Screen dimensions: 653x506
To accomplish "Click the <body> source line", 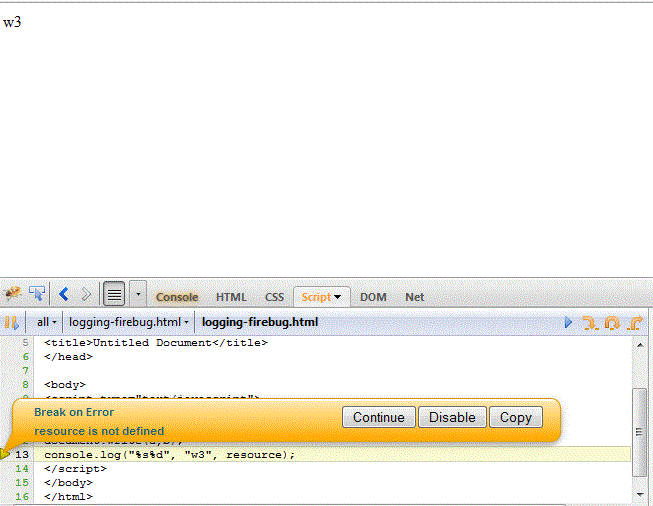I will (65, 385).
